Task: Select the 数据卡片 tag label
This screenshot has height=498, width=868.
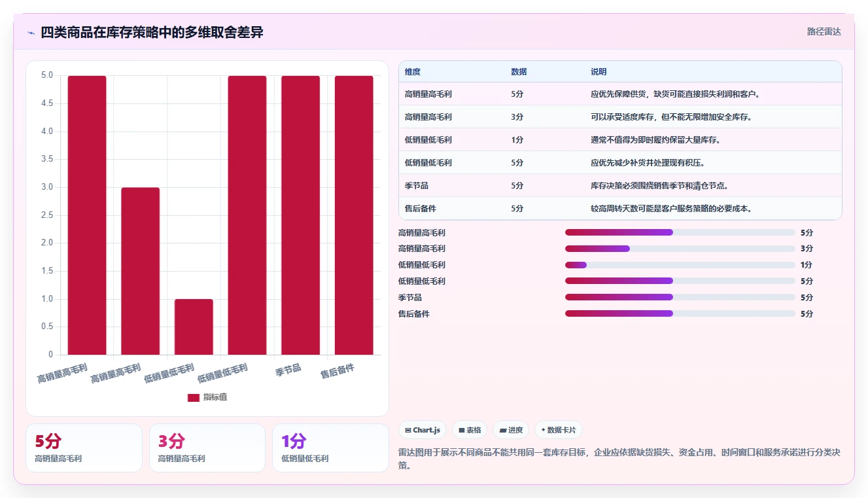Action: click(x=562, y=430)
